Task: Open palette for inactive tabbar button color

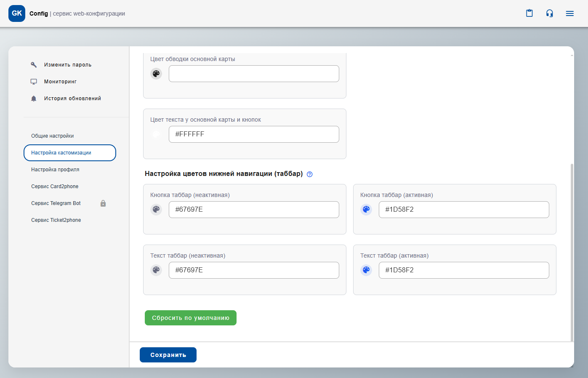Action: pyautogui.click(x=156, y=210)
